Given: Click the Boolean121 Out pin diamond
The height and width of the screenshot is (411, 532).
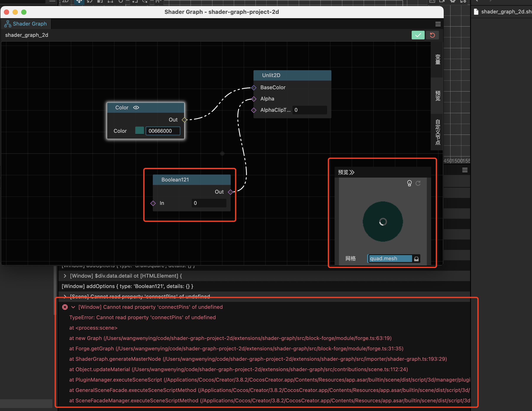Looking at the screenshot, I should [x=230, y=192].
